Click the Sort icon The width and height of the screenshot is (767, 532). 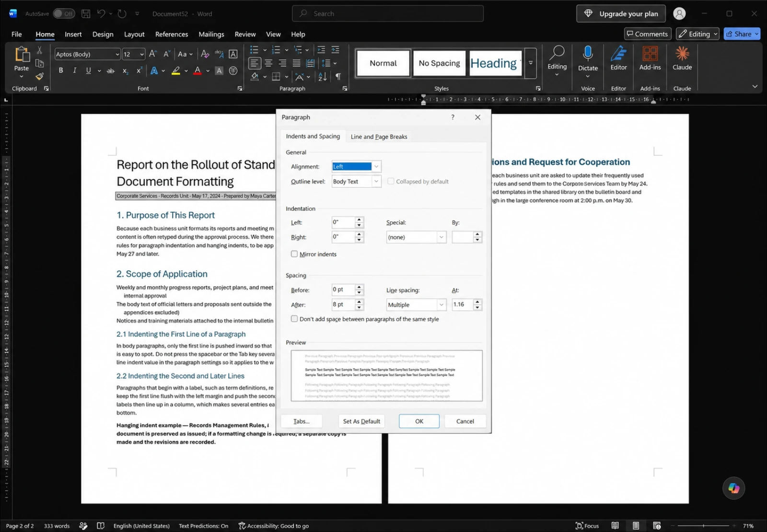pos(323,76)
